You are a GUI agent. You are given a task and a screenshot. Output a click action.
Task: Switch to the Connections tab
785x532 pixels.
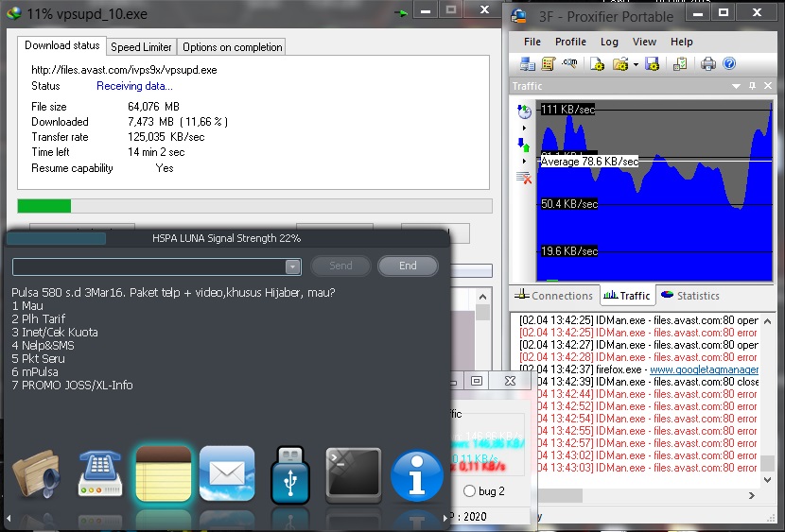(x=553, y=296)
